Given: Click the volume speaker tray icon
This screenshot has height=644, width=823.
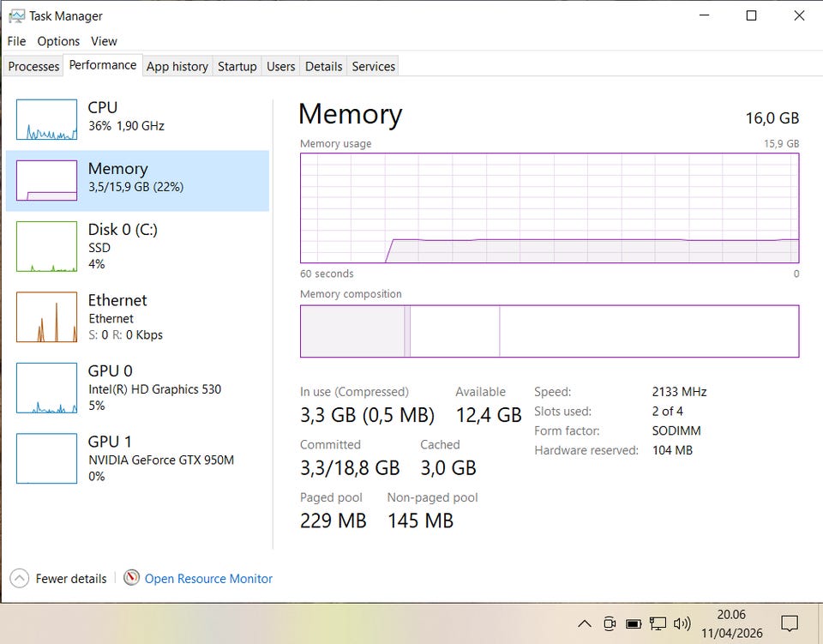Looking at the screenshot, I should point(682,623).
